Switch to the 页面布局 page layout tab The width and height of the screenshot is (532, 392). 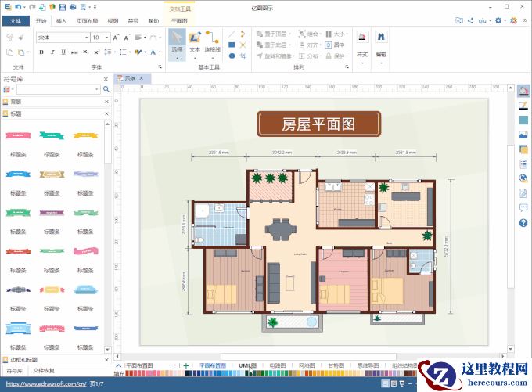(87, 21)
